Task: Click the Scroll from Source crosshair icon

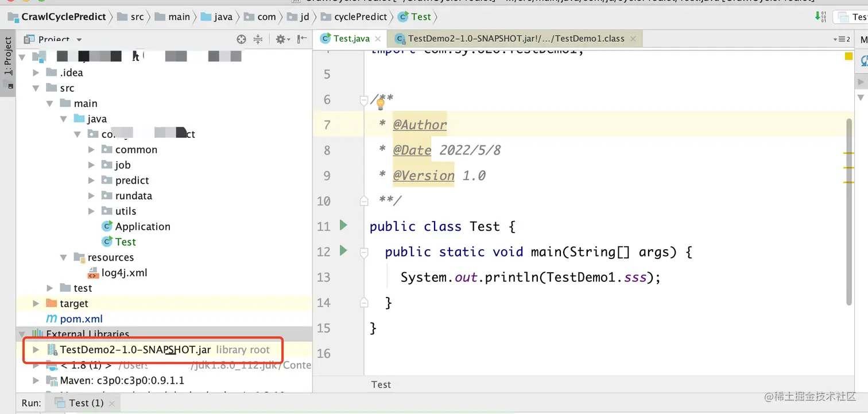Action: (242, 39)
